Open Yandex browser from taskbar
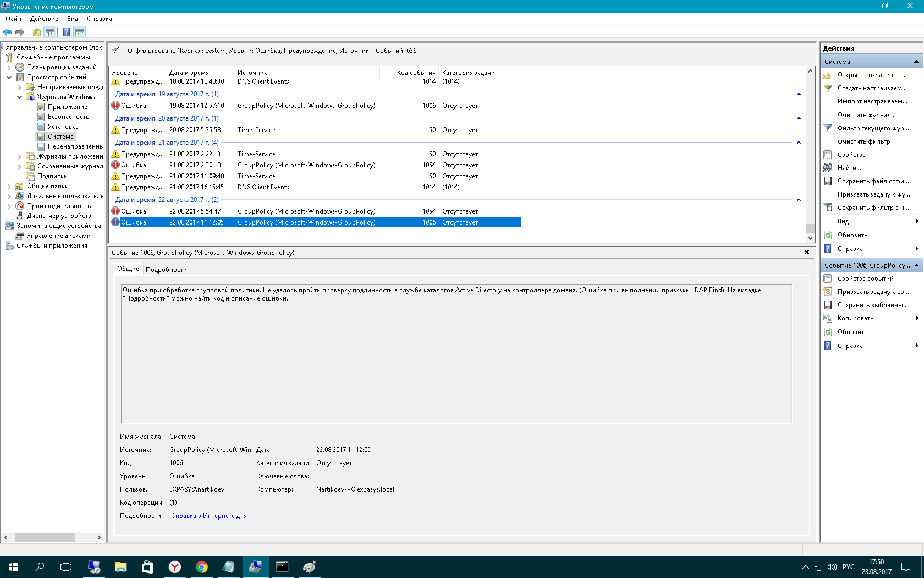924x578 pixels. pos(175,567)
